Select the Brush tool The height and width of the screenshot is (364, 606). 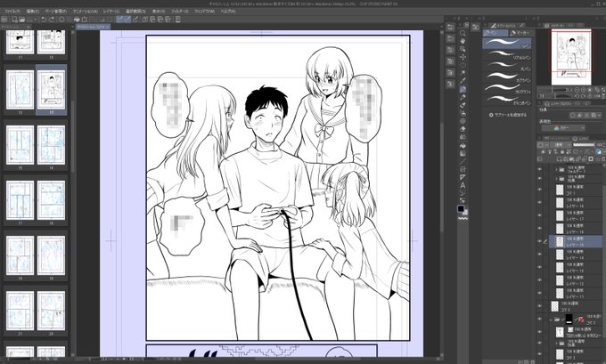pyautogui.click(x=463, y=105)
